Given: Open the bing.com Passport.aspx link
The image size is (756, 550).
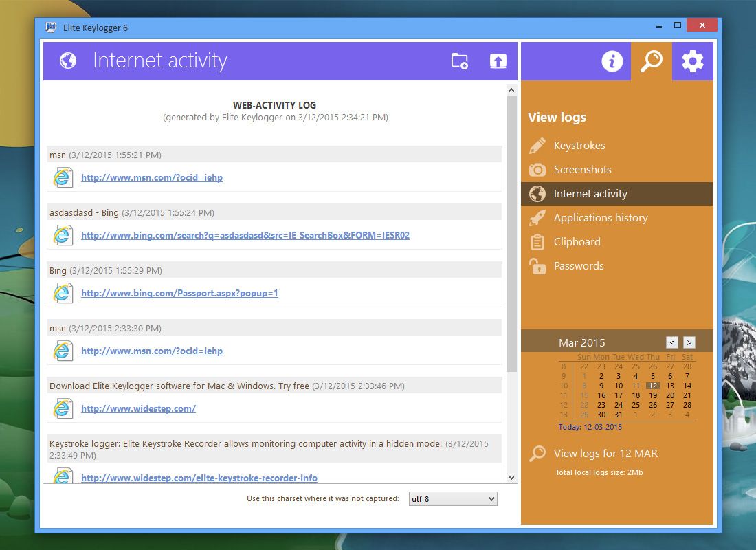Looking at the screenshot, I should [x=179, y=294].
